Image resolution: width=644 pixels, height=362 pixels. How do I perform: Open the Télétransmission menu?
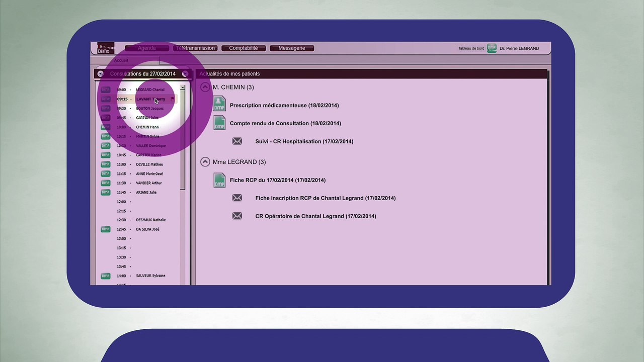tap(196, 48)
